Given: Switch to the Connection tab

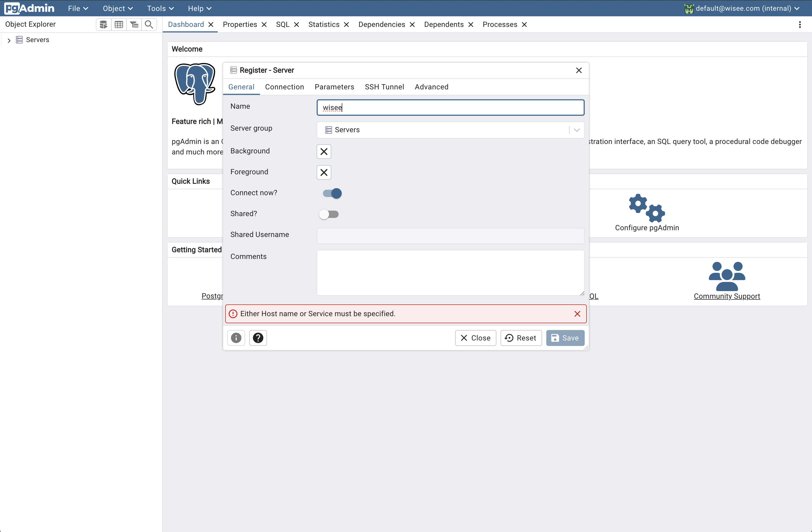Looking at the screenshot, I should 284,87.
